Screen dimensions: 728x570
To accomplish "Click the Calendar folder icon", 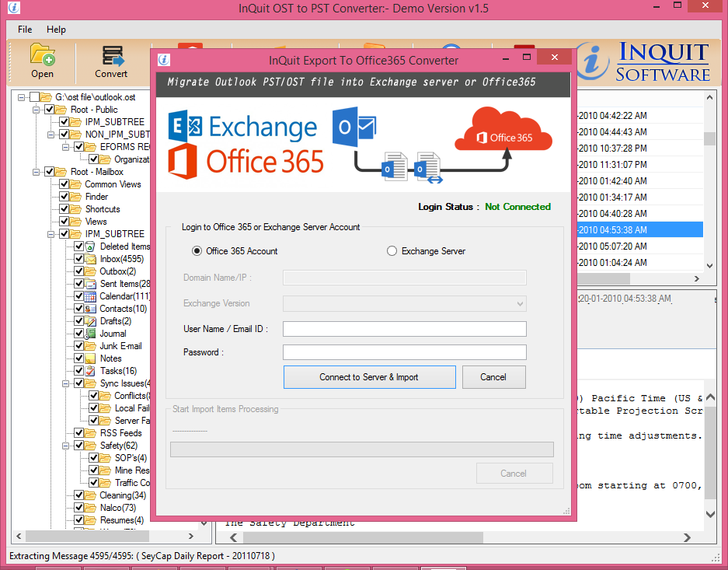I will (x=91, y=296).
